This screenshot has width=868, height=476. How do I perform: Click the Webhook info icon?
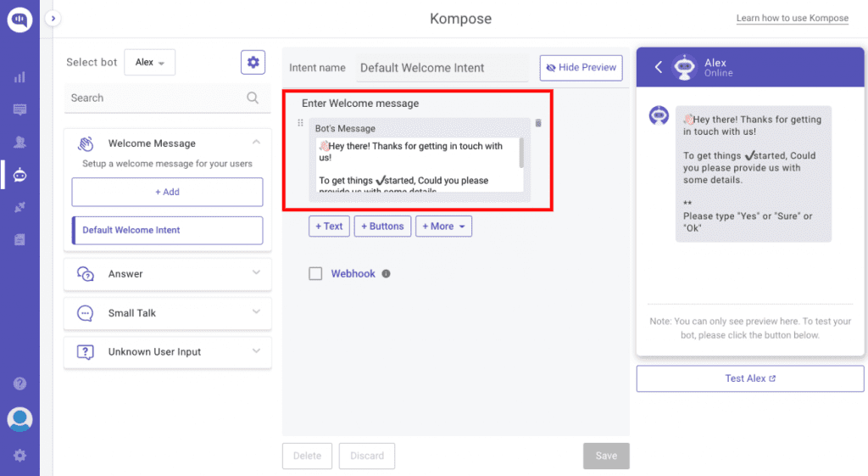[387, 274]
